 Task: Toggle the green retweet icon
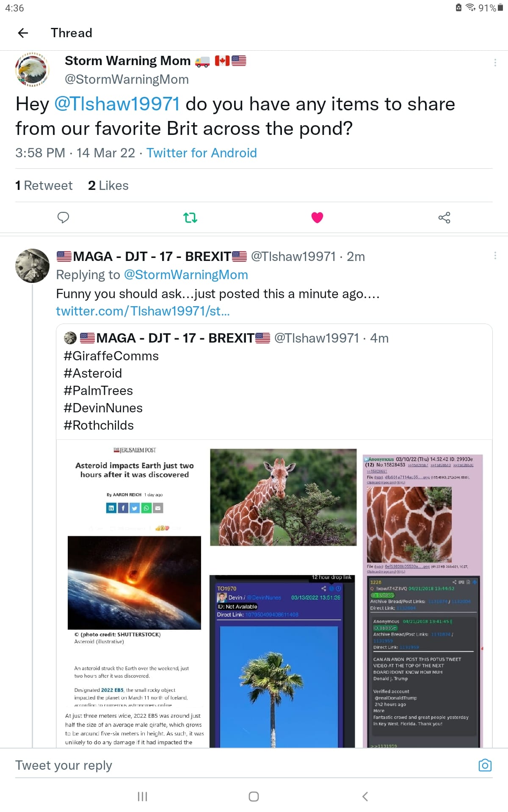coord(190,217)
